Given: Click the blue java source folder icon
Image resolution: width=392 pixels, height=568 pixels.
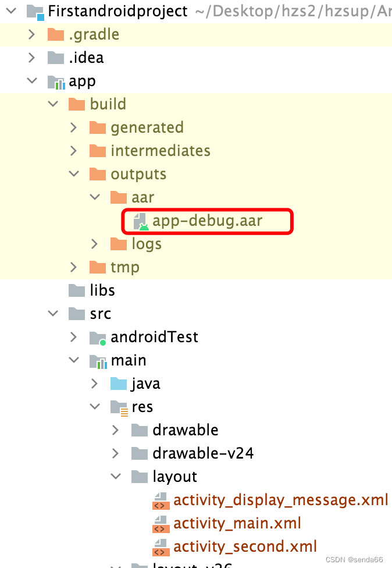Looking at the screenshot, I should click(x=119, y=384).
